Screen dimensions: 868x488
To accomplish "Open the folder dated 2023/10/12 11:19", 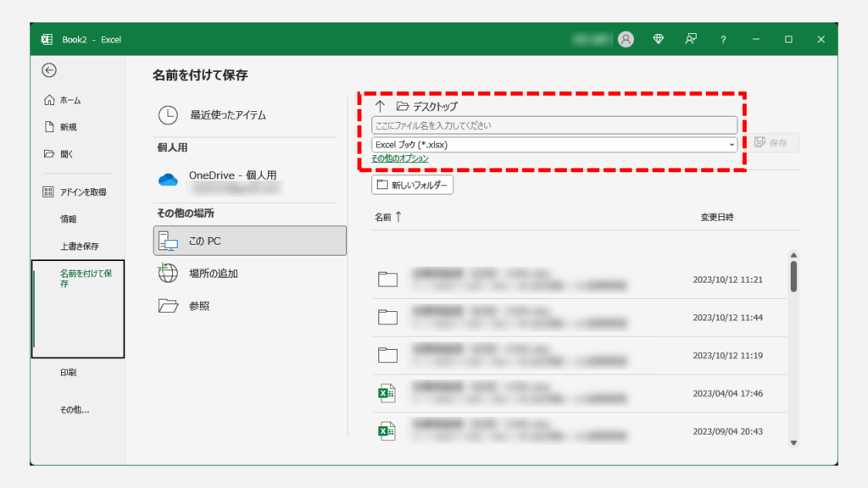I will 579,355.
